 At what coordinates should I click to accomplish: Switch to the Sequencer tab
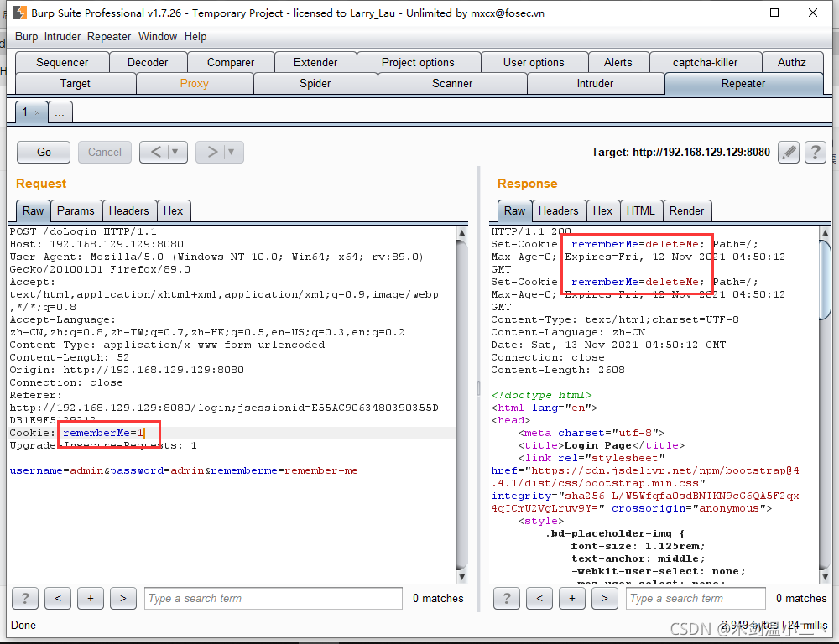click(62, 63)
